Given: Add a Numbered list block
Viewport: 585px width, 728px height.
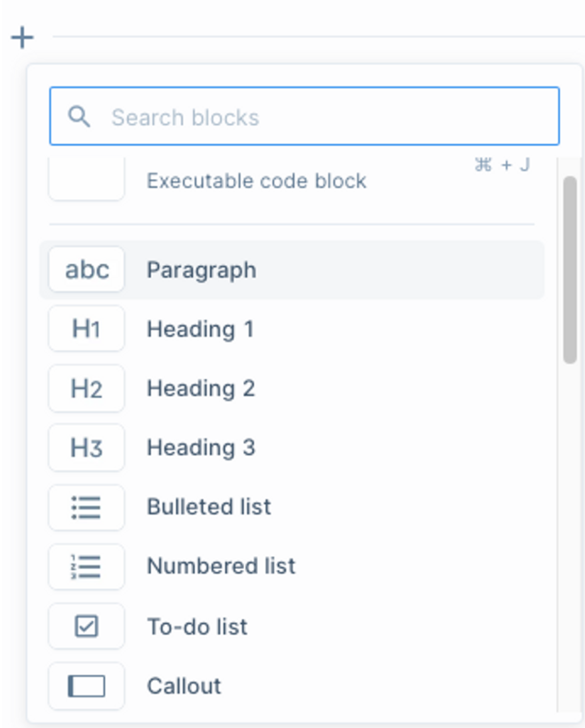Looking at the screenshot, I should click(292, 566).
